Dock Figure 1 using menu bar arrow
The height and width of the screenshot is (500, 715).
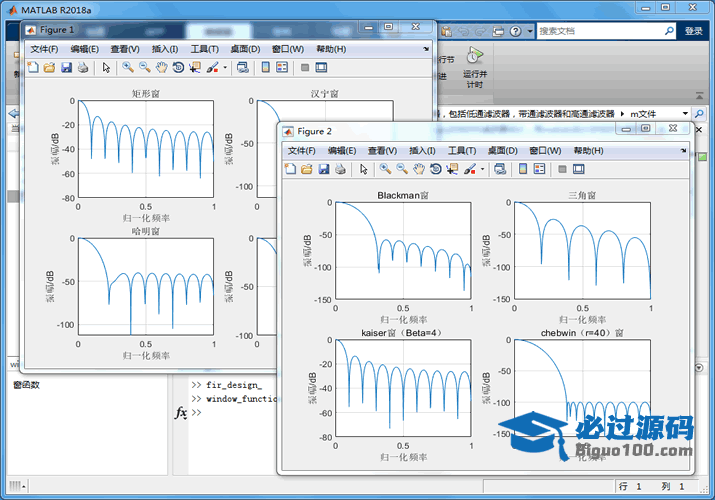[426, 49]
